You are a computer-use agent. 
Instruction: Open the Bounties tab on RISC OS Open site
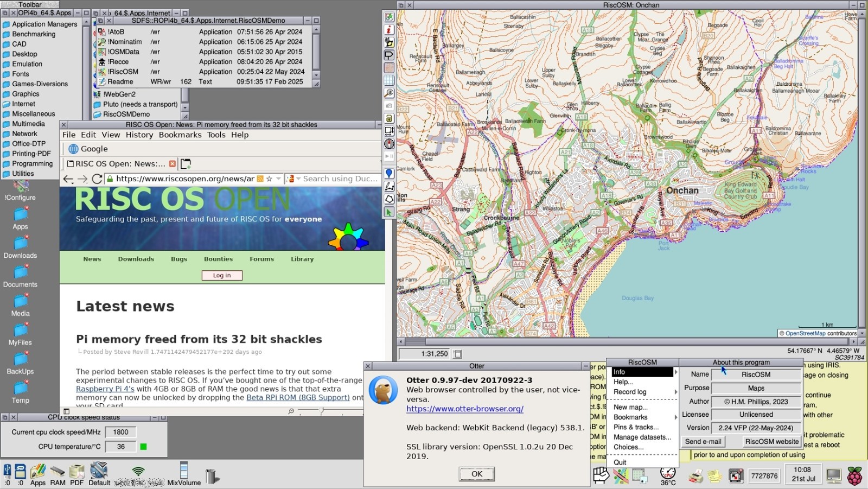[218, 259]
